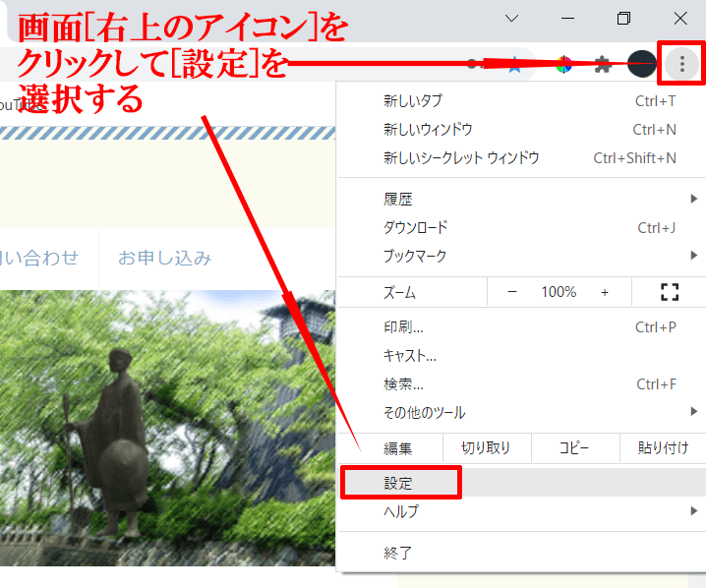This screenshot has width=706, height=588.
Task: Click the dark profile avatar icon
Action: coord(641,65)
